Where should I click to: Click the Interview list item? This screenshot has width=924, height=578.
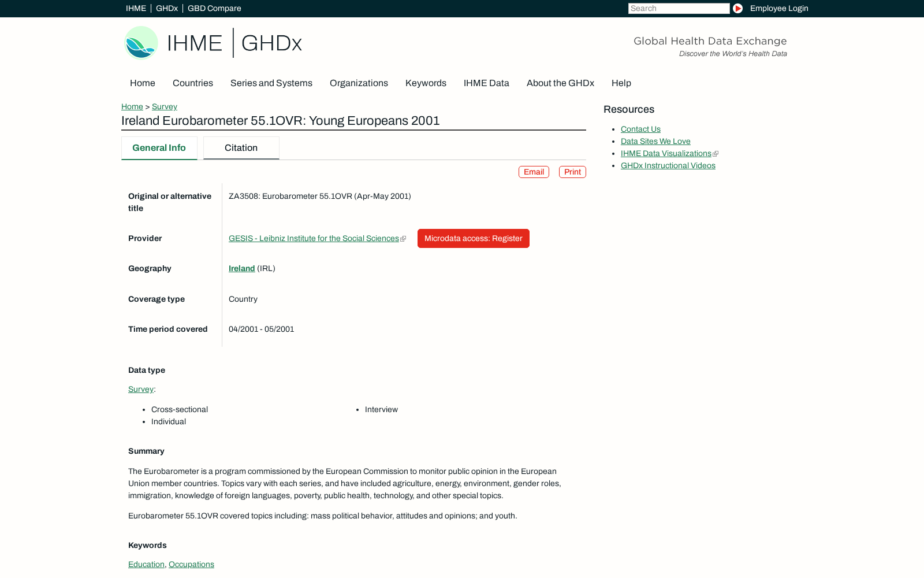point(381,410)
